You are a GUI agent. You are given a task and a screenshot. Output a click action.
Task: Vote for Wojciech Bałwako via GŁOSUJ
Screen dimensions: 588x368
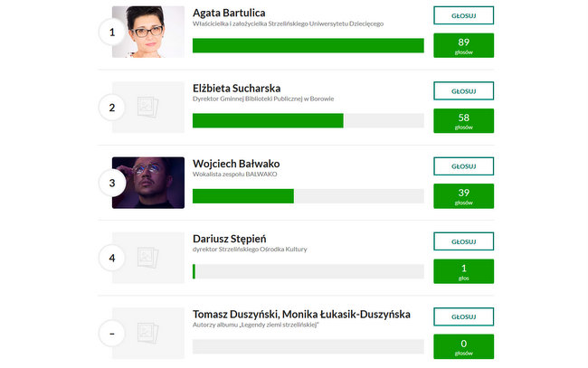463,166
